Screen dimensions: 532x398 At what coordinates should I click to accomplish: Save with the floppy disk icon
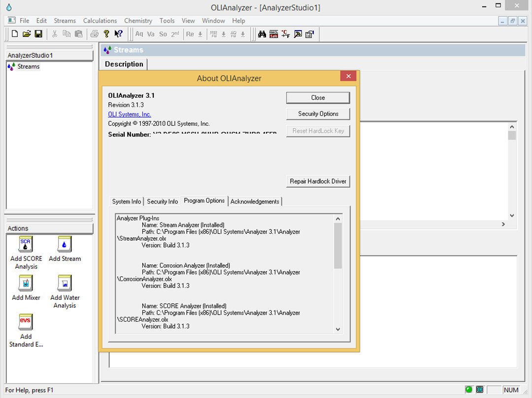pos(38,34)
